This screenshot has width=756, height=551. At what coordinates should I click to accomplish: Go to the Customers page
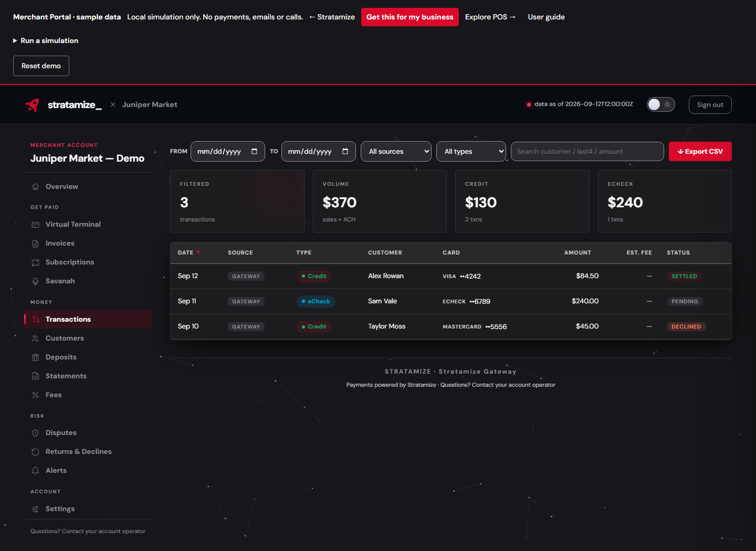click(x=88, y=338)
